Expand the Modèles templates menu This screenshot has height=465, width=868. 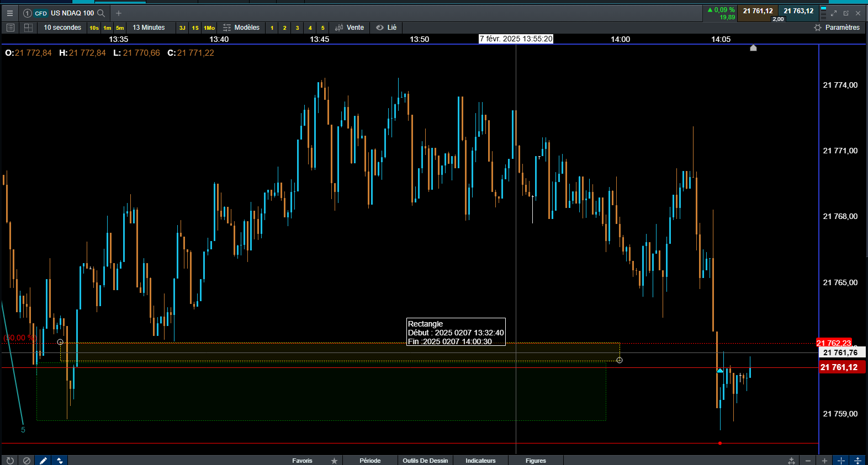tap(241, 28)
